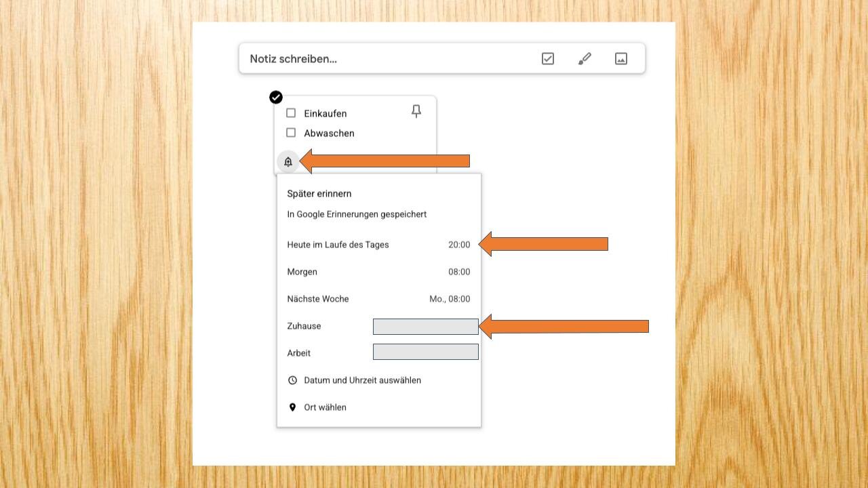Screen dimensions: 868x488
Task: Click the black checkmark note selection icon
Action: pyautogui.click(x=276, y=98)
